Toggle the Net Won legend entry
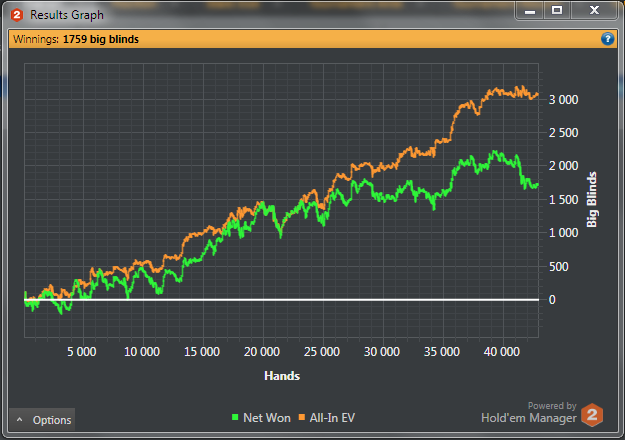This screenshot has width=625, height=440. [261, 418]
